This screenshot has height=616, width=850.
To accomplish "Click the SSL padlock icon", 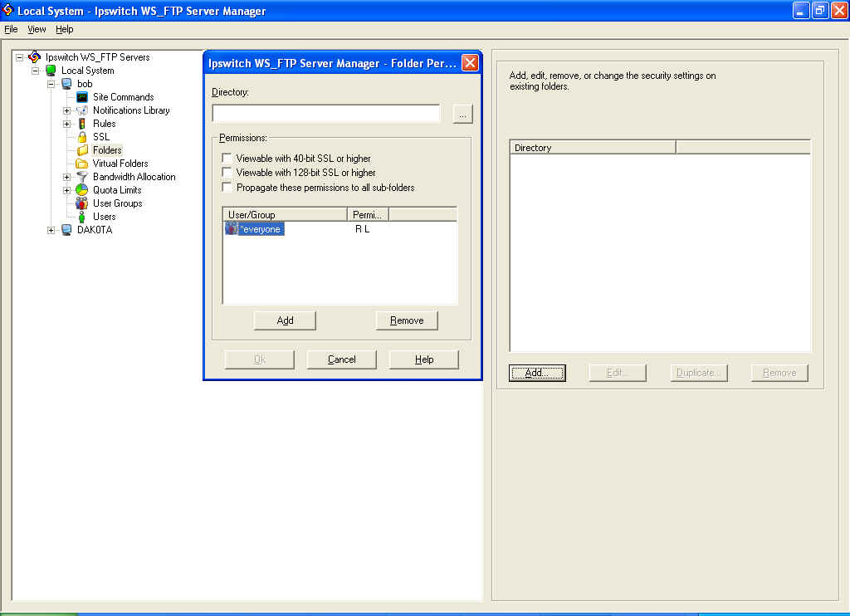I will coord(82,137).
